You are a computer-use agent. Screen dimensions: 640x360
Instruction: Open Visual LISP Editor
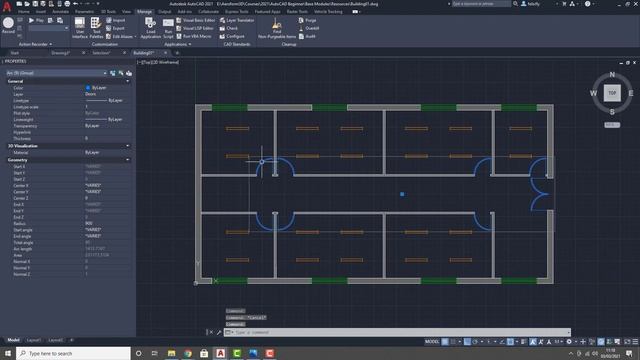pos(195,28)
